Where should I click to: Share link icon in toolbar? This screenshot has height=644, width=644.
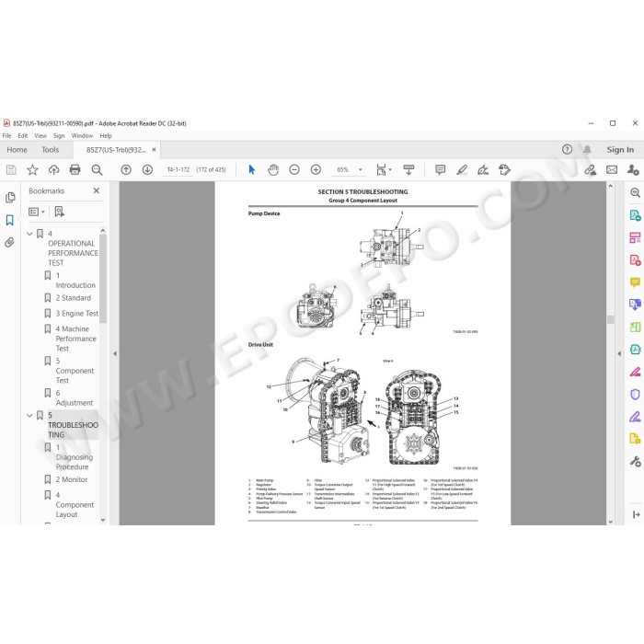591,169
